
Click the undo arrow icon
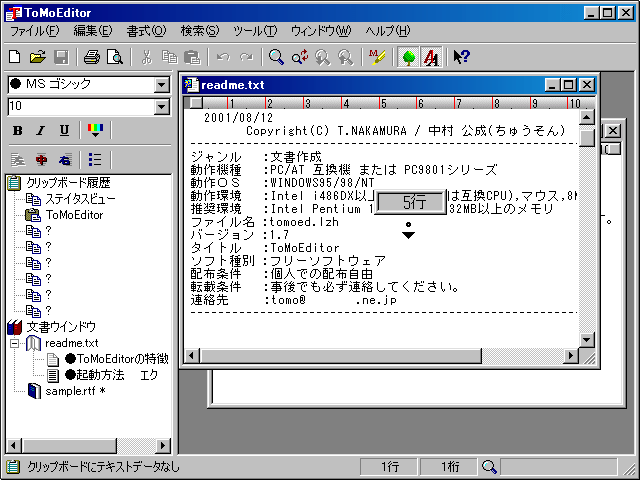[x=223, y=57]
